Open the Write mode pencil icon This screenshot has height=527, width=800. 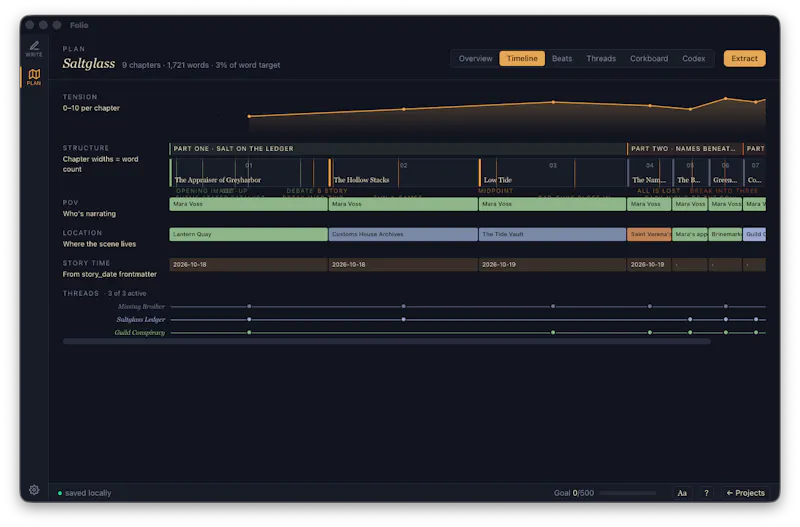click(34, 48)
